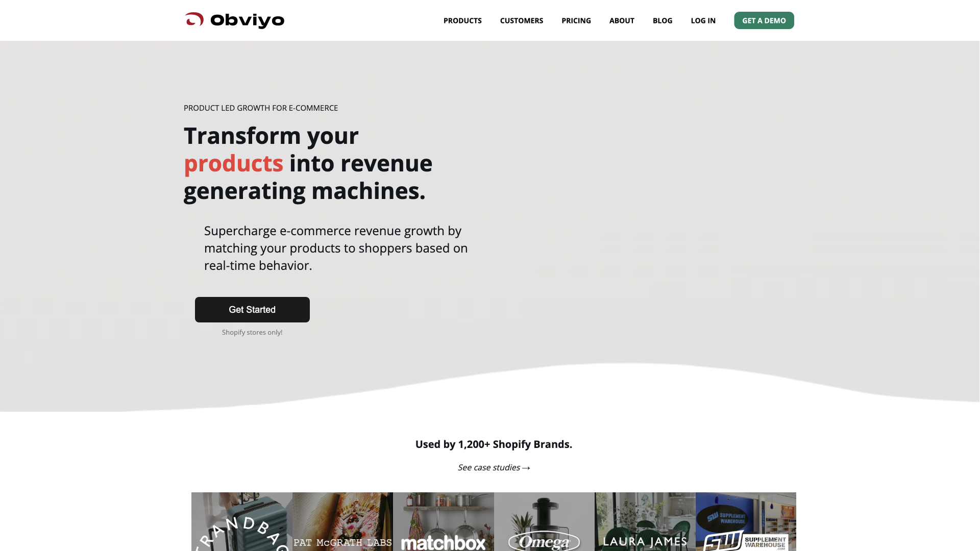The image size is (980, 551).
Task: Click the Laura James brand thumbnail
Action: tap(645, 521)
